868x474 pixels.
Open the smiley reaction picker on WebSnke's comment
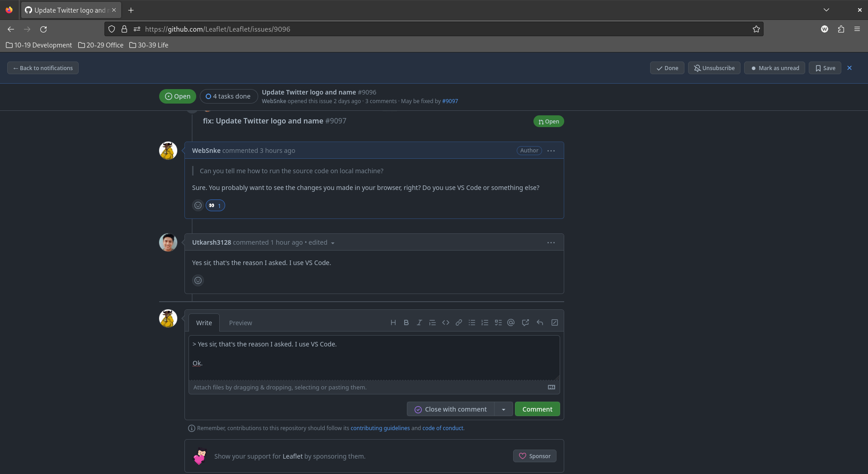tap(198, 205)
